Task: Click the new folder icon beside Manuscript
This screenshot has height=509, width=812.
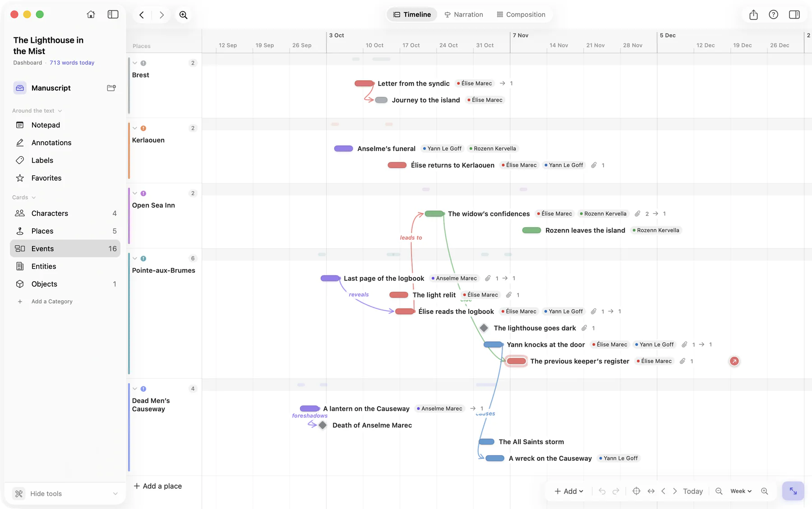Action: (111, 88)
